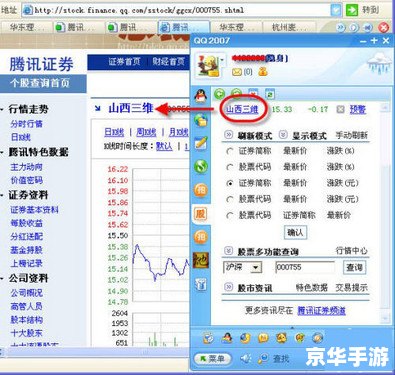The width and height of the screenshot is (395, 375).
Task: Switch chart to 周K线 link
Action: (x=146, y=132)
